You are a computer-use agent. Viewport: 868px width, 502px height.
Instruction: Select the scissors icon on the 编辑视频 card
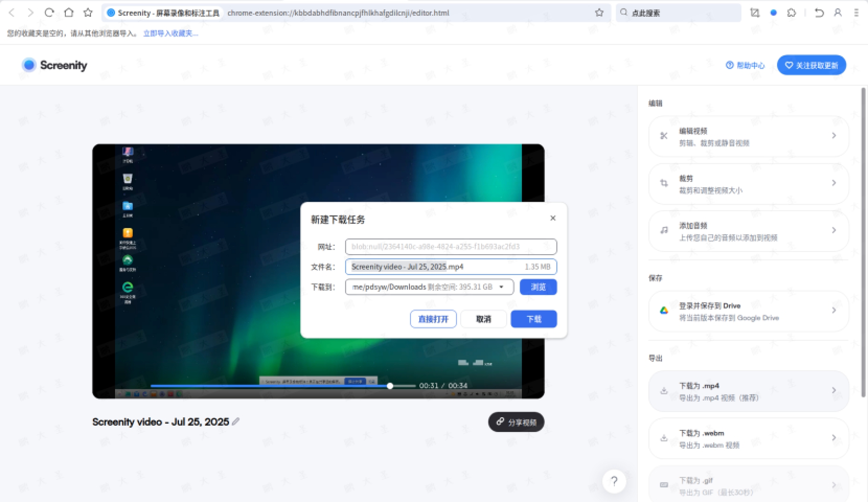tap(664, 136)
